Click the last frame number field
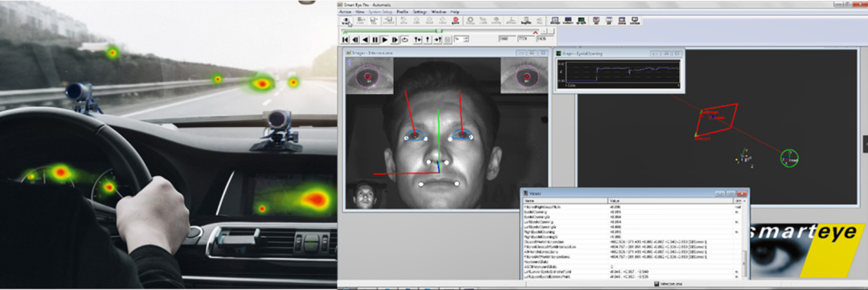Screen dimensions: 868x290 coord(544,39)
